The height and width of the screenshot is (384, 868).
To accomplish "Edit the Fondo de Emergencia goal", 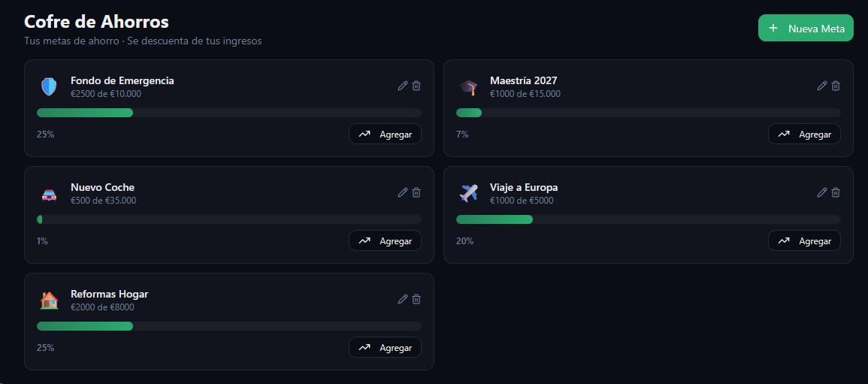I will pyautogui.click(x=403, y=86).
